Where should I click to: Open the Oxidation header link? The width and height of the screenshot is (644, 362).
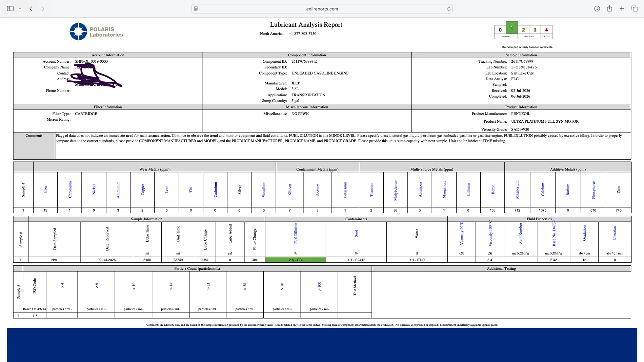(x=584, y=233)
